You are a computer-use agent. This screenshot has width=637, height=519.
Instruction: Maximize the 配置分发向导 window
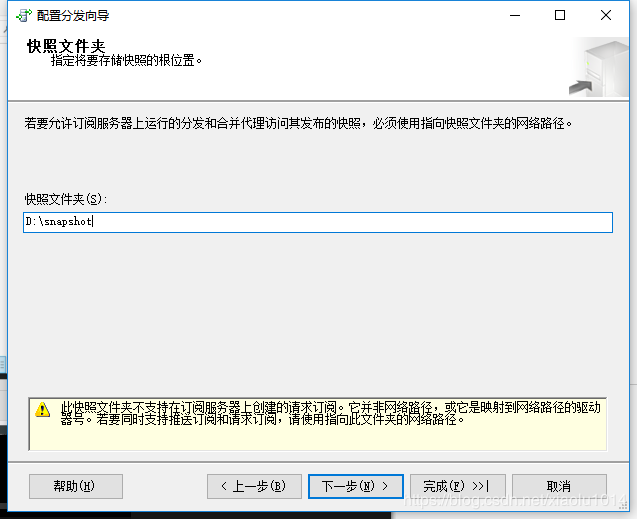(560, 15)
